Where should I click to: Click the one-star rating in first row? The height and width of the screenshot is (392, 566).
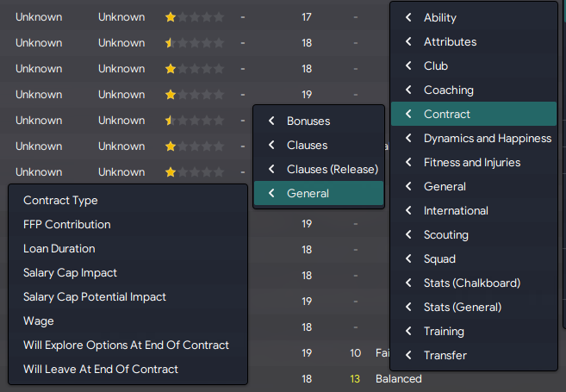(x=195, y=17)
